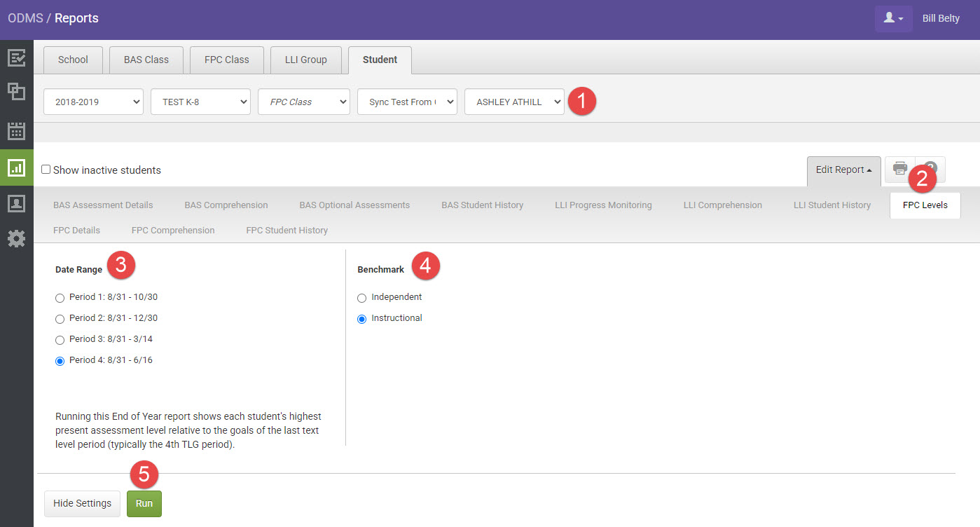
Task: Expand the TEST K-8 school dropdown
Action: pyautogui.click(x=200, y=102)
